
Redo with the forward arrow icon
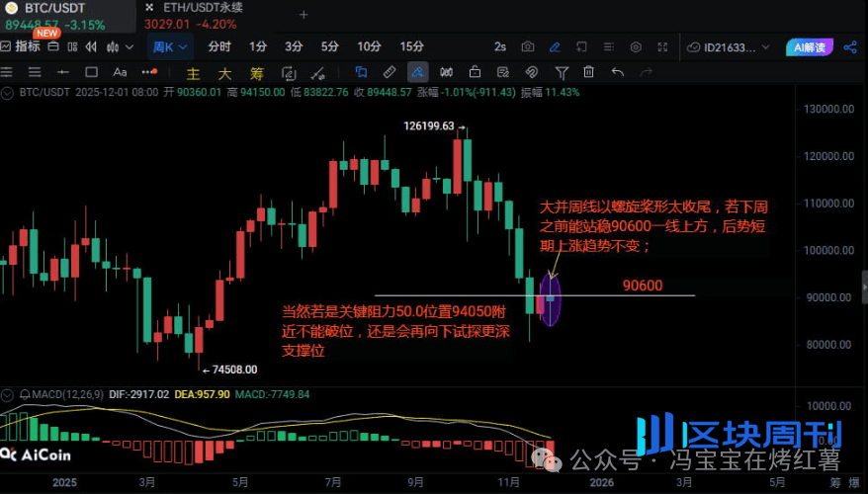click(x=646, y=72)
